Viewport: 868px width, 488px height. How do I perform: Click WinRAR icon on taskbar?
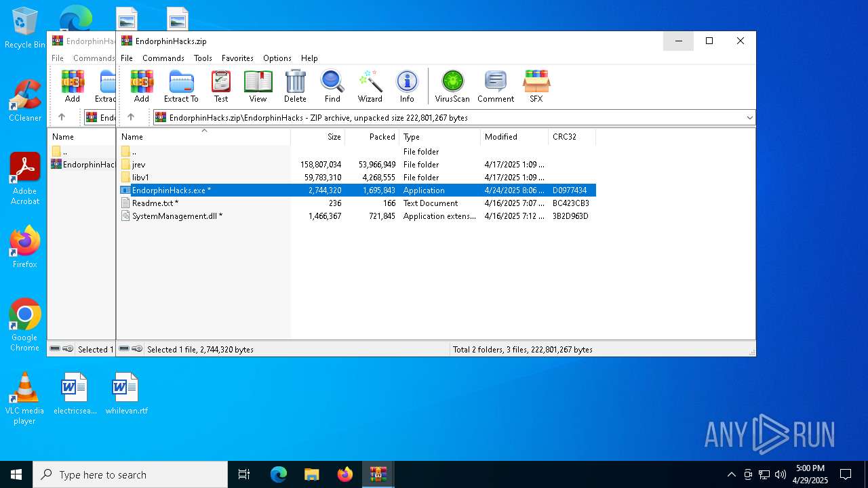378,474
